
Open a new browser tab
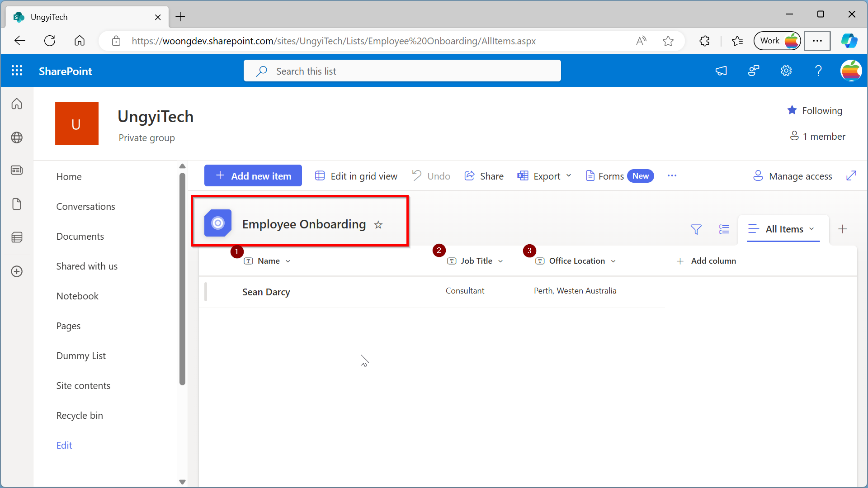[x=180, y=17]
